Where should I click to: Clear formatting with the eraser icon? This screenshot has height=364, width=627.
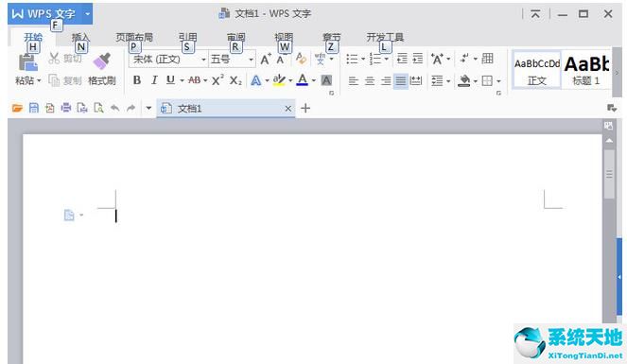click(301, 59)
